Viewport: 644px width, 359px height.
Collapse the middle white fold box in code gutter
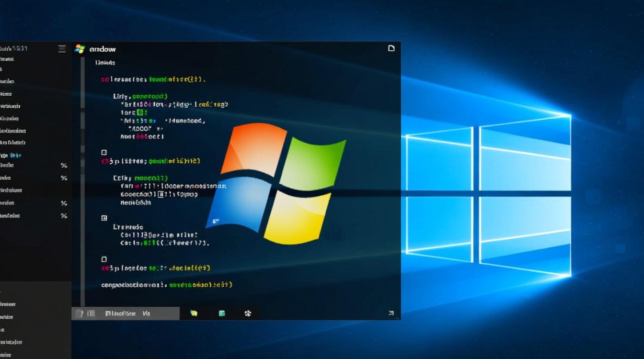(x=104, y=218)
